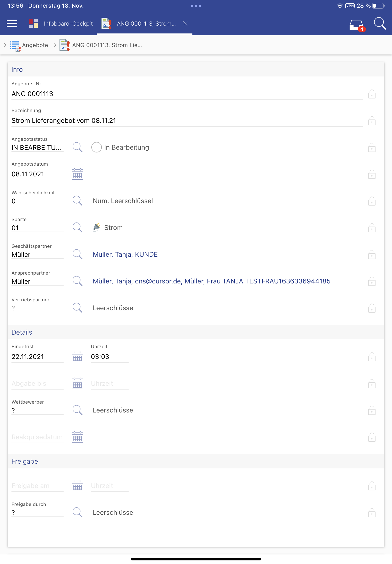Tap the global search magnifier icon
The width and height of the screenshot is (392, 564).
tap(380, 24)
